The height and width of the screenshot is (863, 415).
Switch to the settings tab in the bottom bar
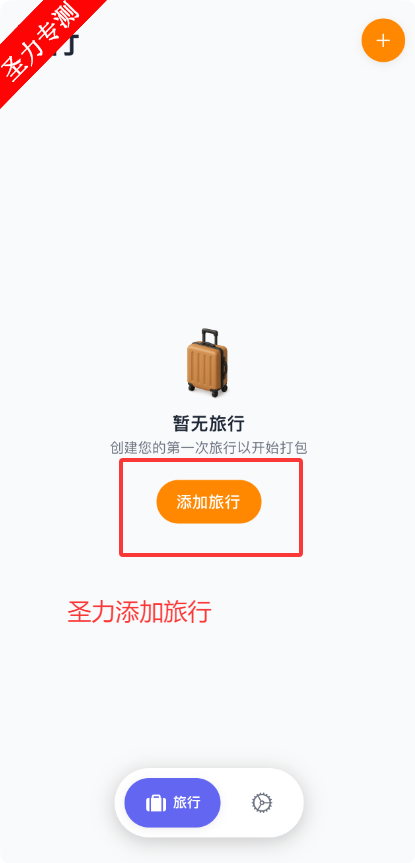262,803
